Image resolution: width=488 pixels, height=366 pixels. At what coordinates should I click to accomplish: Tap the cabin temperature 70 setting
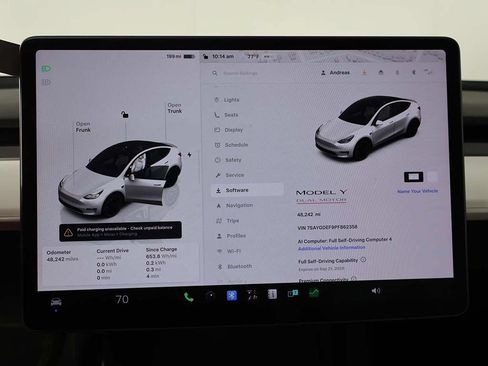pyautogui.click(x=122, y=299)
